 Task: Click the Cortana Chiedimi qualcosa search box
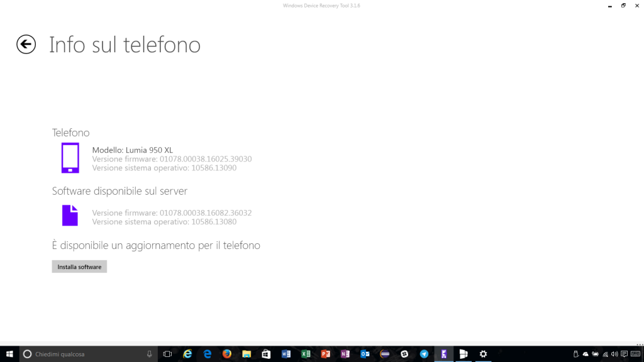pyautogui.click(x=88, y=354)
